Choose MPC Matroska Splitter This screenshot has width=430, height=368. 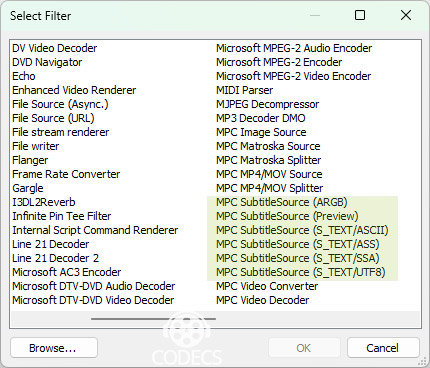coord(269,160)
